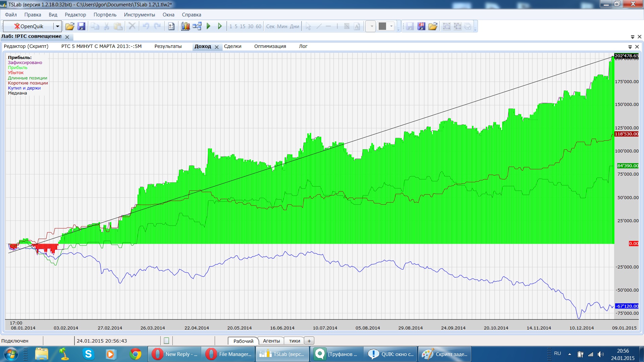
Task: Switch to the Агенты workspace tab
Action: (271, 341)
